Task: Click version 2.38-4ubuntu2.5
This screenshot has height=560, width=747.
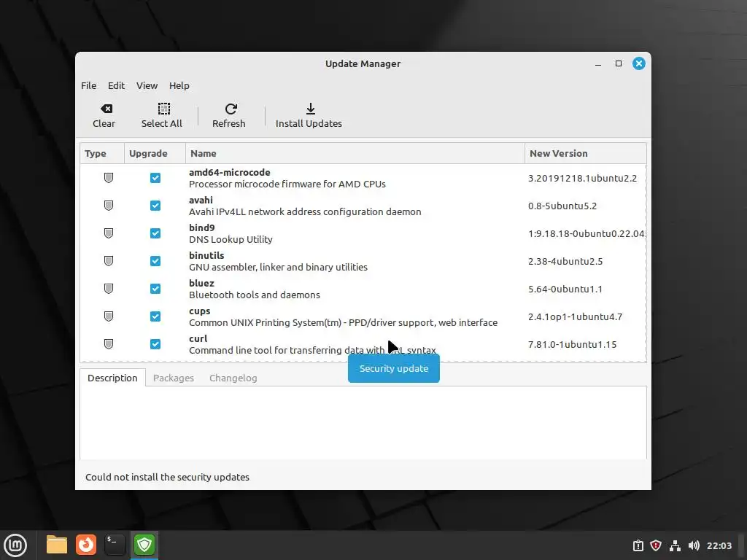Action: coord(565,261)
